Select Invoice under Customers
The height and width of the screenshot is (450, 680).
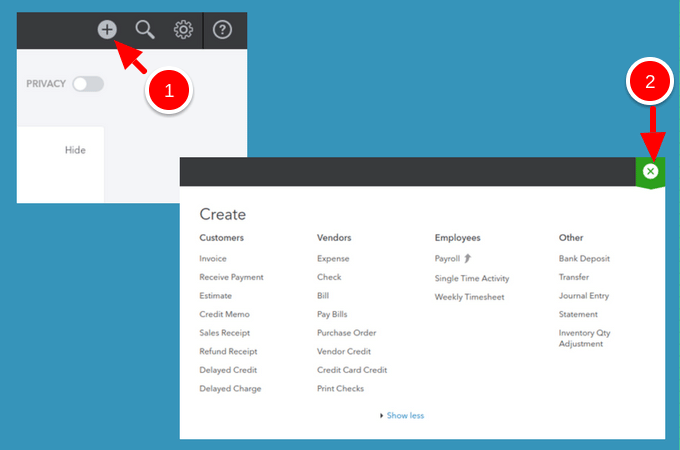coord(213,259)
